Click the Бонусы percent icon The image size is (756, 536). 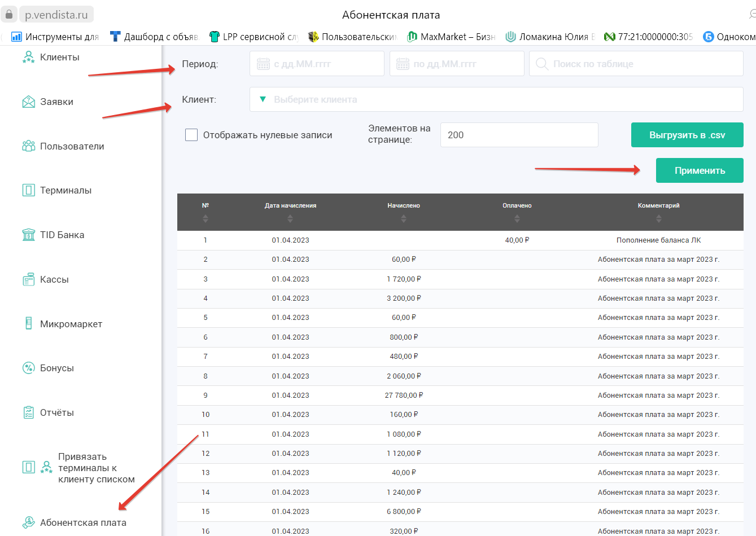pyautogui.click(x=28, y=368)
